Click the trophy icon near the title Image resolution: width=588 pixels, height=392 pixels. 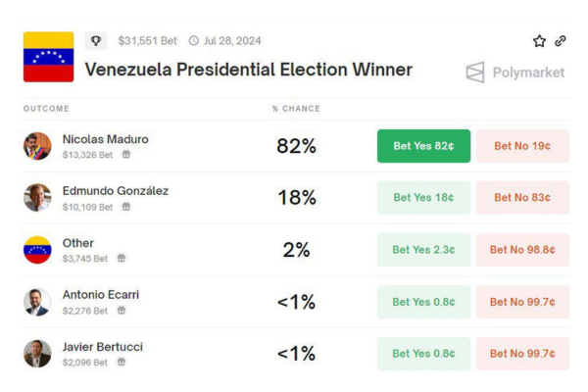(x=95, y=40)
